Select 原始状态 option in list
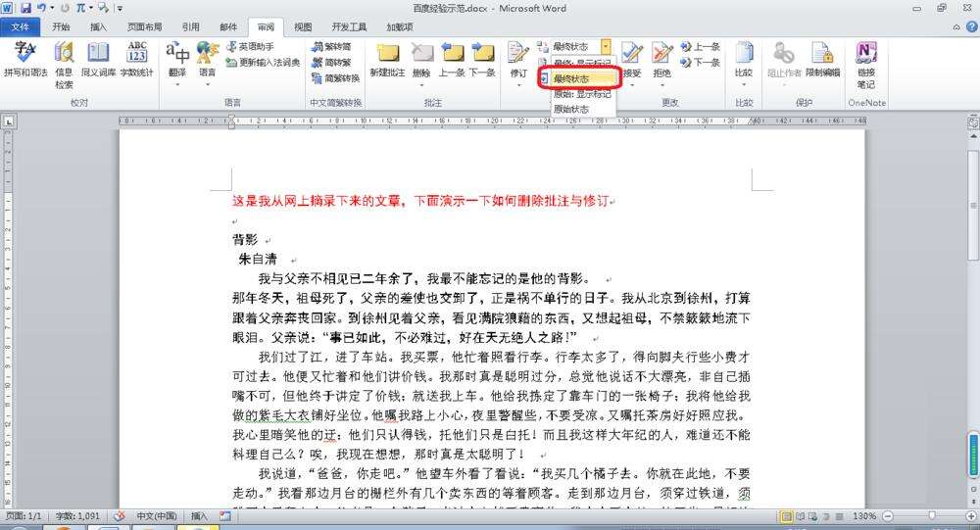The image size is (980, 530). click(583, 109)
